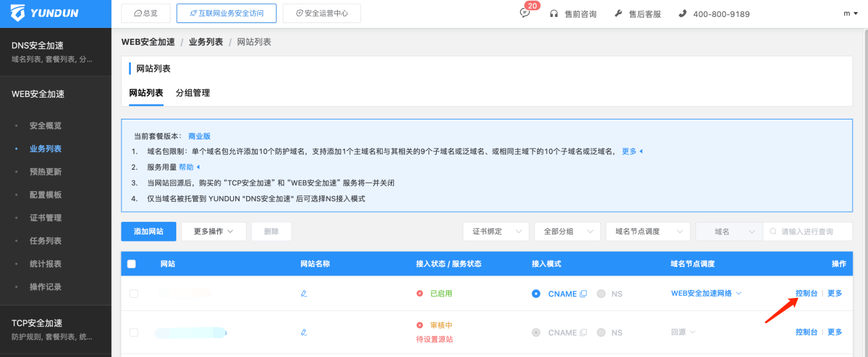This screenshot has width=868, height=357.
Task: Click the wrench after-sales service icon
Action: pyautogui.click(x=618, y=14)
